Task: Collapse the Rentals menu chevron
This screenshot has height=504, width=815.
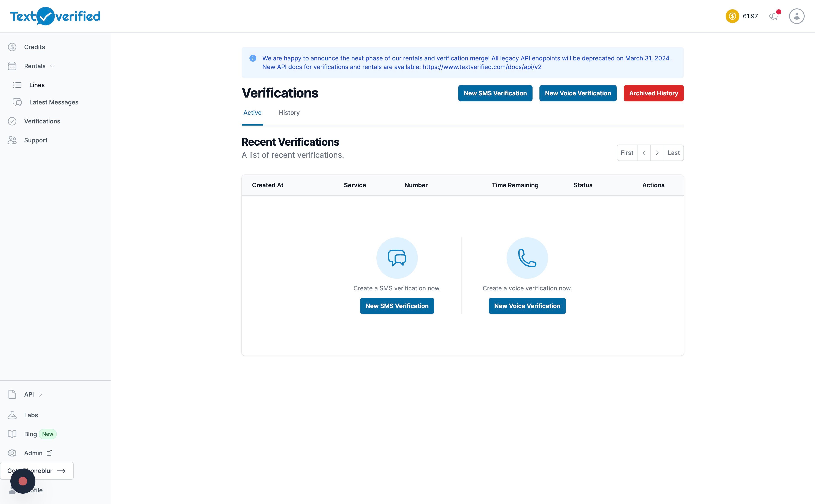Action: (52, 66)
